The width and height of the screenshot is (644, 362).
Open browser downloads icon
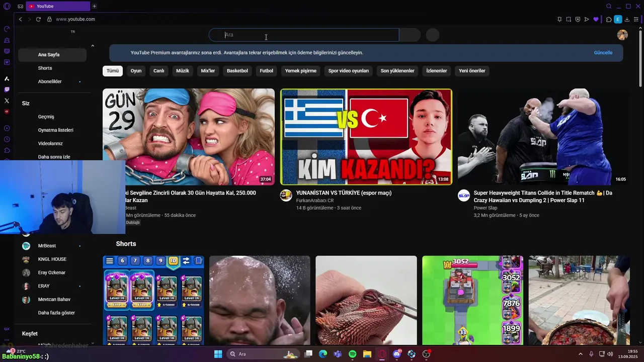627,19
